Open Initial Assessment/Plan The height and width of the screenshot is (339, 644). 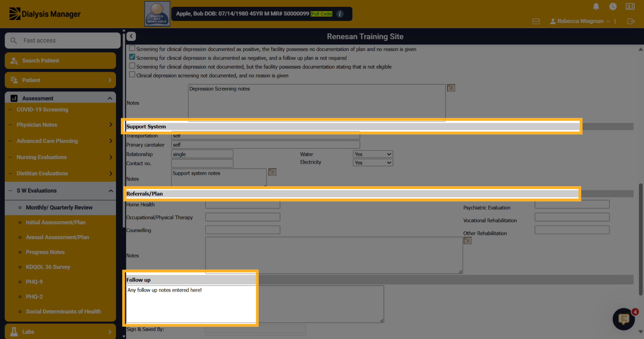point(56,222)
